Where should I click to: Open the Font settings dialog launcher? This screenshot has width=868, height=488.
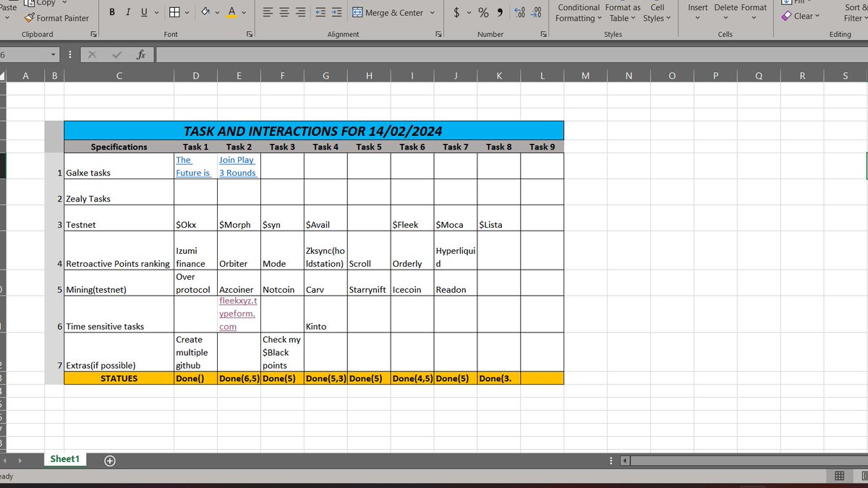click(x=250, y=34)
